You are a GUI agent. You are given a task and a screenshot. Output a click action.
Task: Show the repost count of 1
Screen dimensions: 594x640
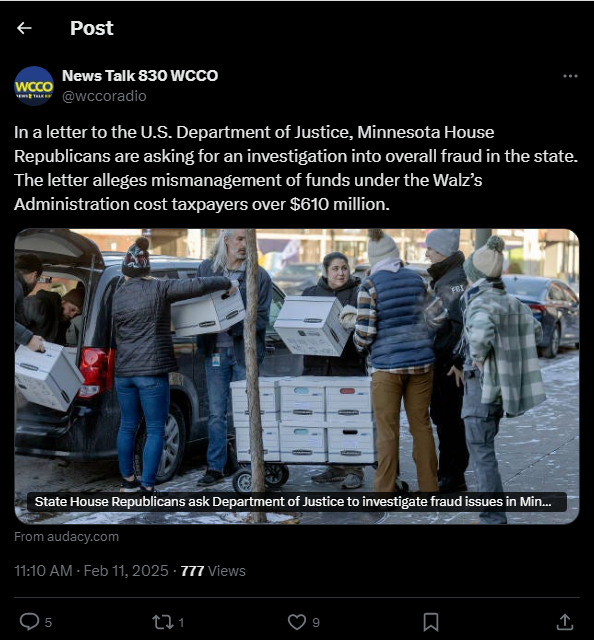pos(181,622)
